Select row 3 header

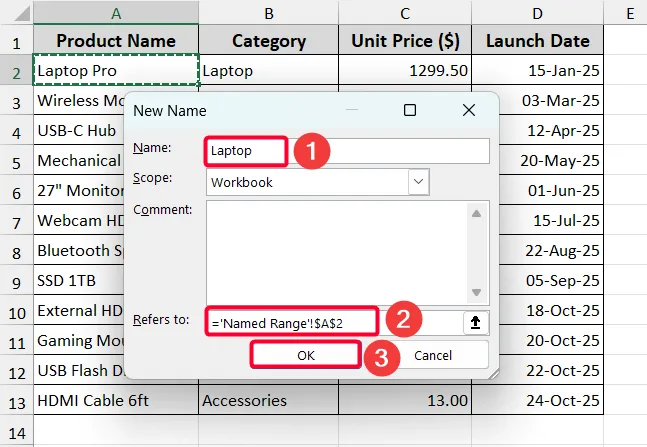tap(17, 102)
